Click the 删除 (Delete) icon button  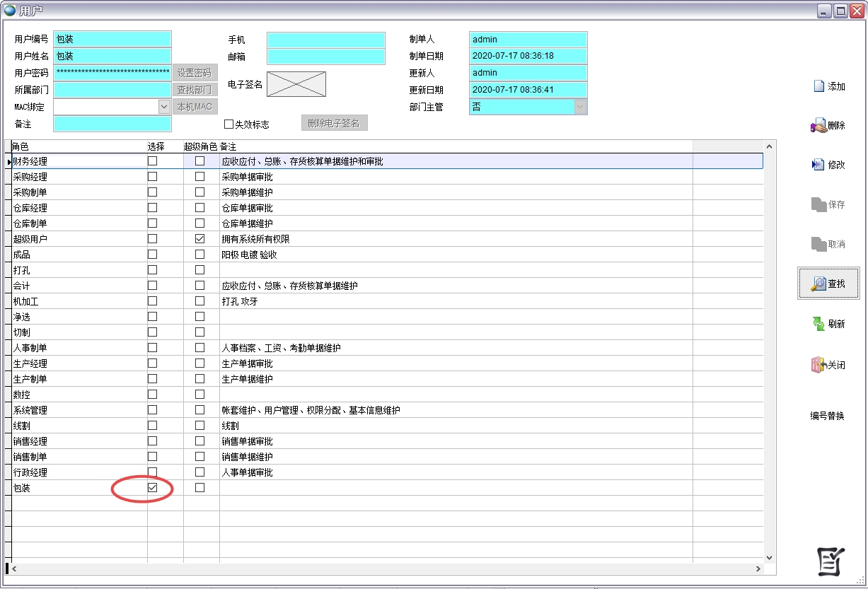tap(828, 126)
